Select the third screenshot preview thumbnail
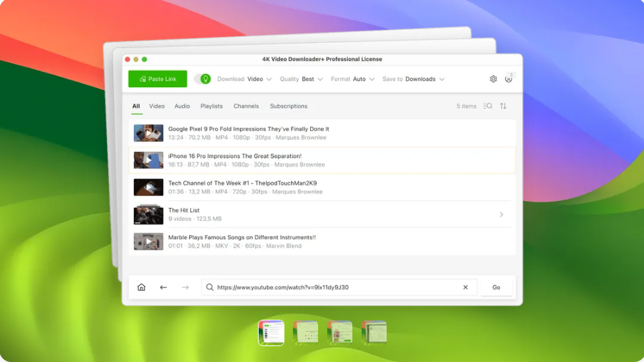Image resolution: width=644 pixels, height=362 pixels. point(340,332)
